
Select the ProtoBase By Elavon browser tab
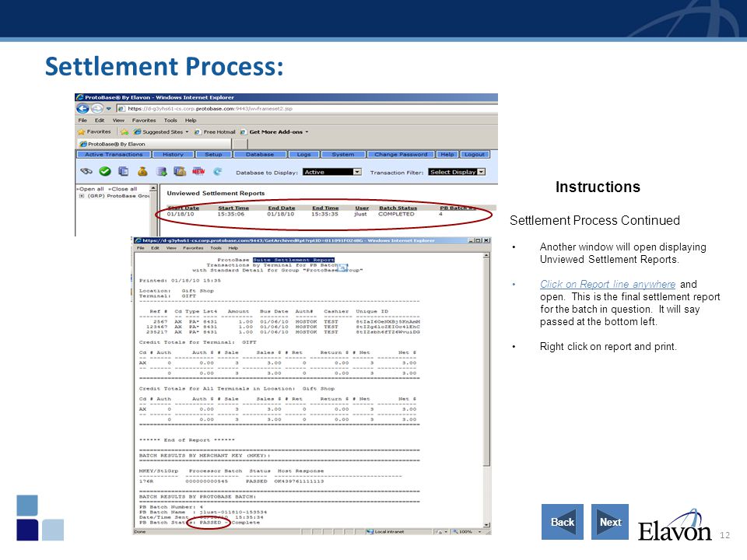pyautogui.click(x=154, y=144)
